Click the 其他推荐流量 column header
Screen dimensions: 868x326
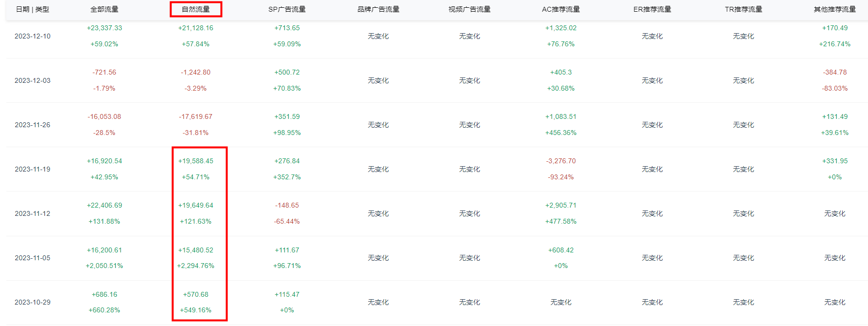[x=835, y=9]
